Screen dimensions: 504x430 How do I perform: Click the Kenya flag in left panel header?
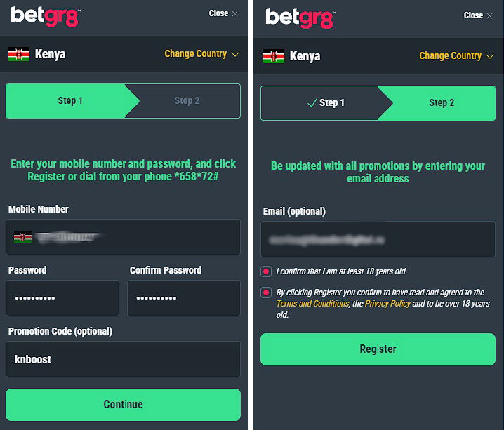click(19, 54)
